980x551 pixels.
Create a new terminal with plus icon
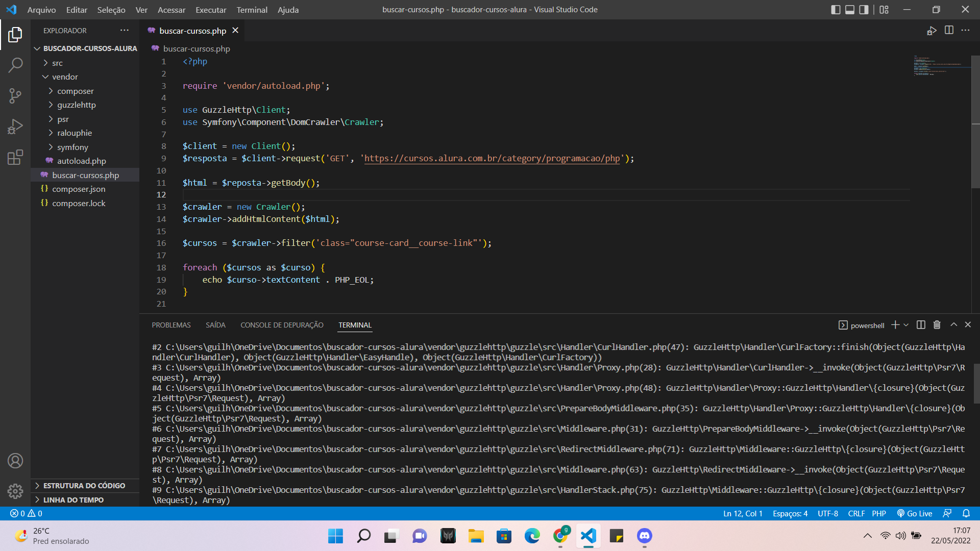pyautogui.click(x=895, y=325)
